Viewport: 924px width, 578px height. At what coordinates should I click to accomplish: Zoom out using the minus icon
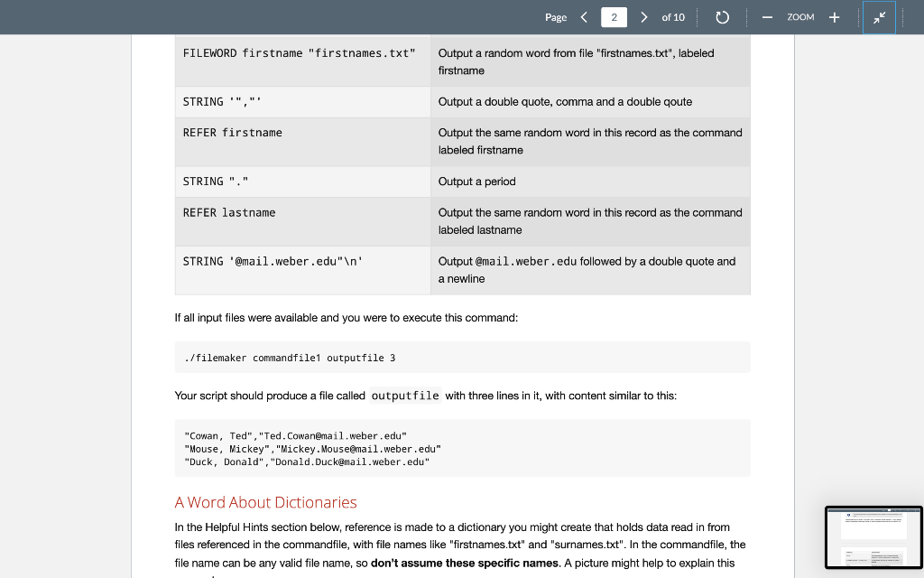[x=767, y=16]
